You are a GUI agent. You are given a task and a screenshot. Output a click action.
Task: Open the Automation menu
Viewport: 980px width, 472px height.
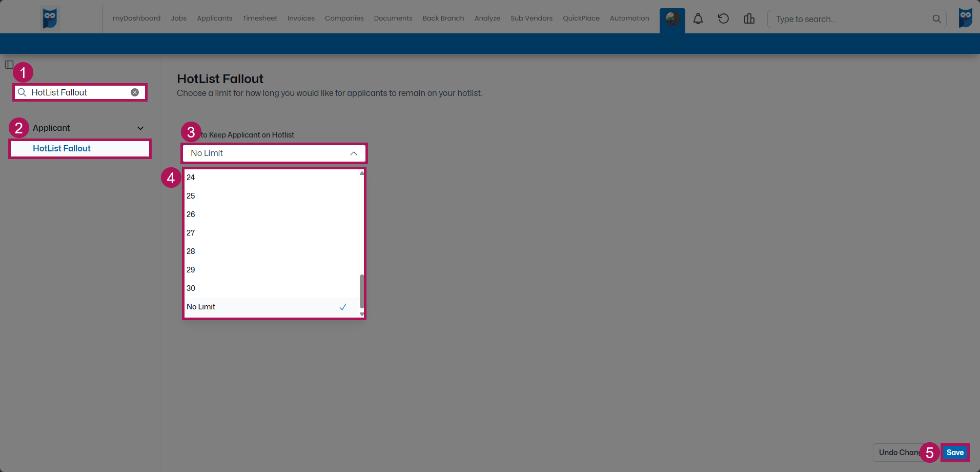coord(629,18)
